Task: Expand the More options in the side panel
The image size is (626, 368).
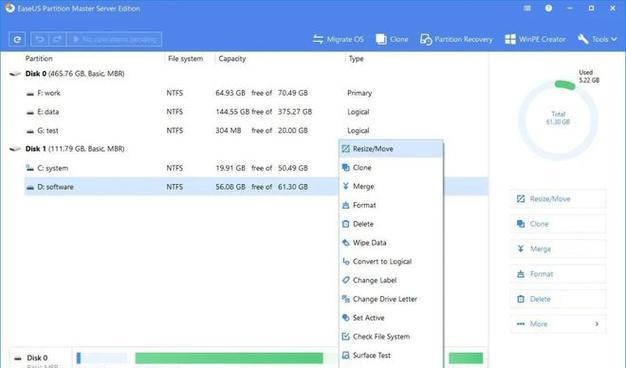Action: click(558, 324)
